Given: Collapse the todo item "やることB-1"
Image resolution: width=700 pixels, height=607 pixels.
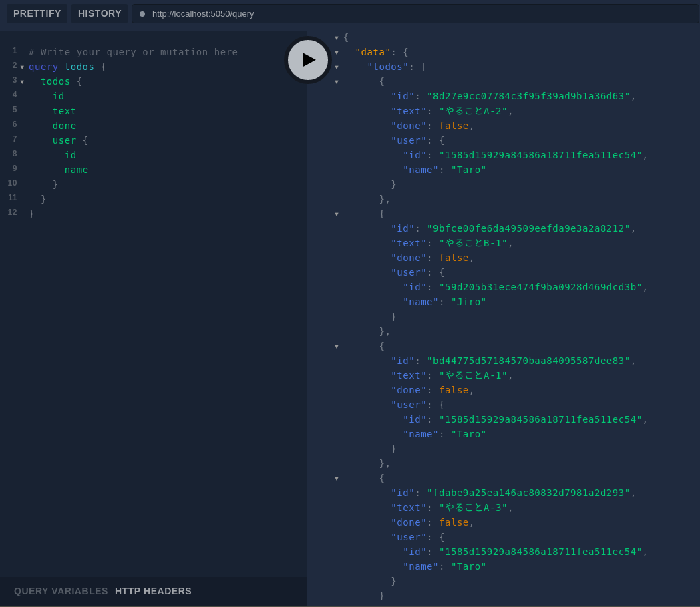Looking at the screenshot, I should tap(337, 214).
